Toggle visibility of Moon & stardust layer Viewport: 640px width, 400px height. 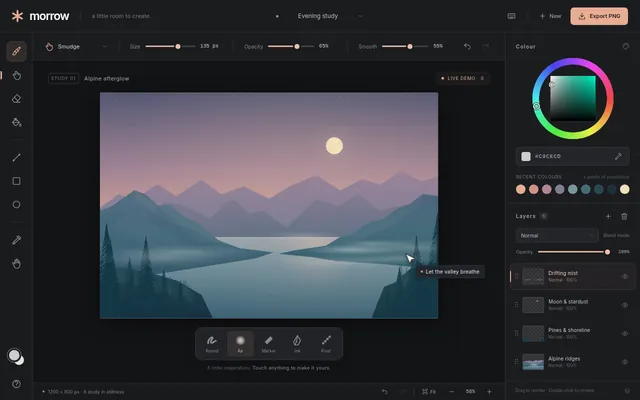click(x=624, y=305)
